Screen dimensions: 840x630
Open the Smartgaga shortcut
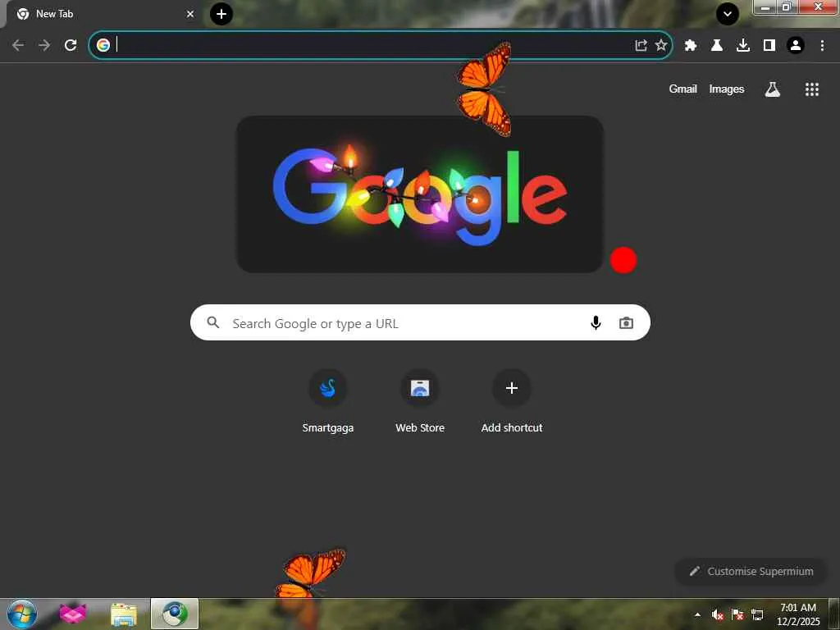pyautogui.click(x=328, y=402)
